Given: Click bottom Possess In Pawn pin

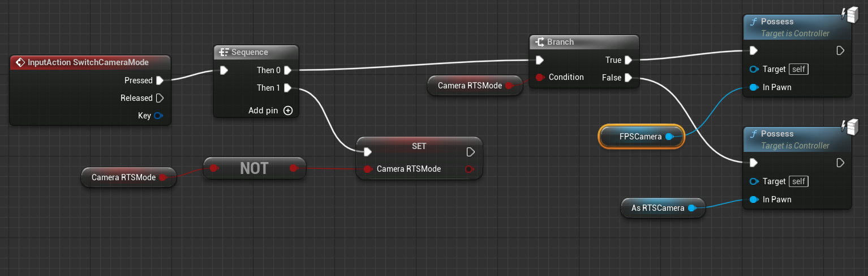Looking at the screenshot, I should tap(753, 199).
